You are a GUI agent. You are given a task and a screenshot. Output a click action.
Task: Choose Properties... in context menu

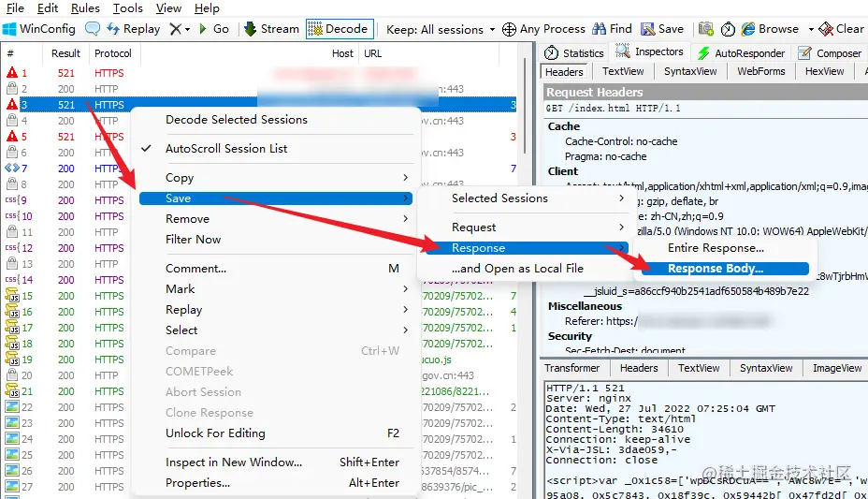pyautogui.click(x=276, y=483)
